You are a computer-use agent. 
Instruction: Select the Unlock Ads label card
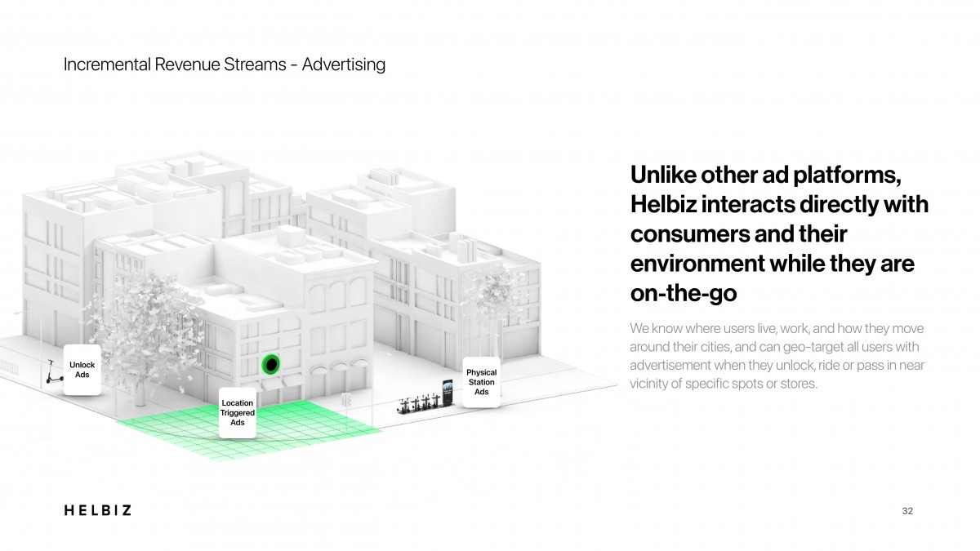point(82,370)
